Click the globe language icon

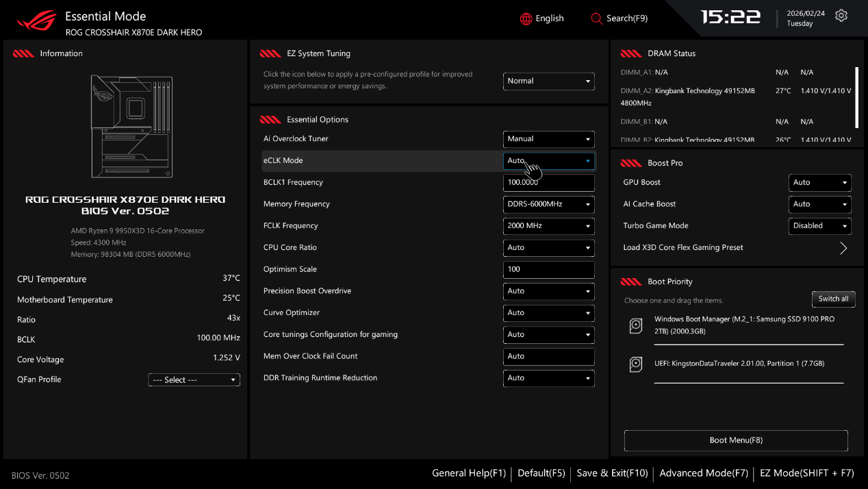pos(526,18)
